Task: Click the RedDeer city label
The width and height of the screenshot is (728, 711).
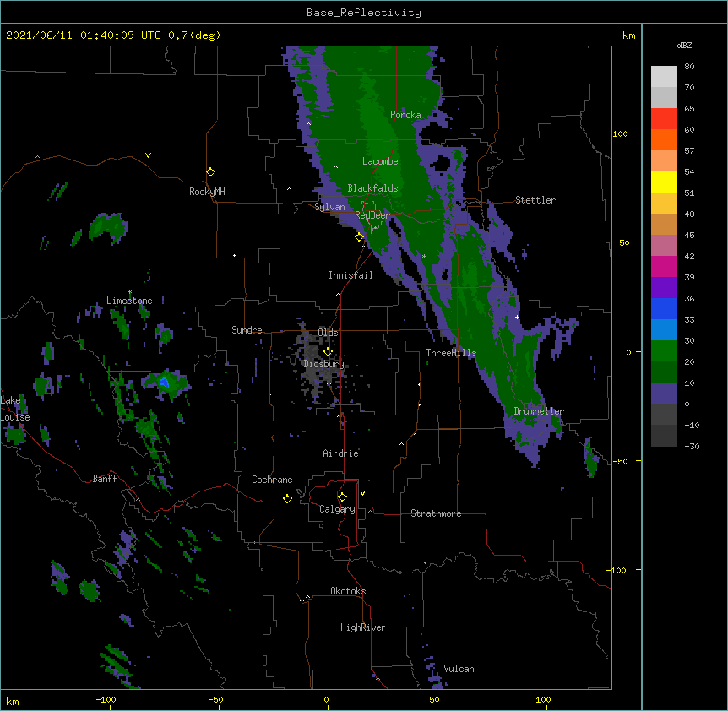Action: pyautogui.click(x=372, y=215)
